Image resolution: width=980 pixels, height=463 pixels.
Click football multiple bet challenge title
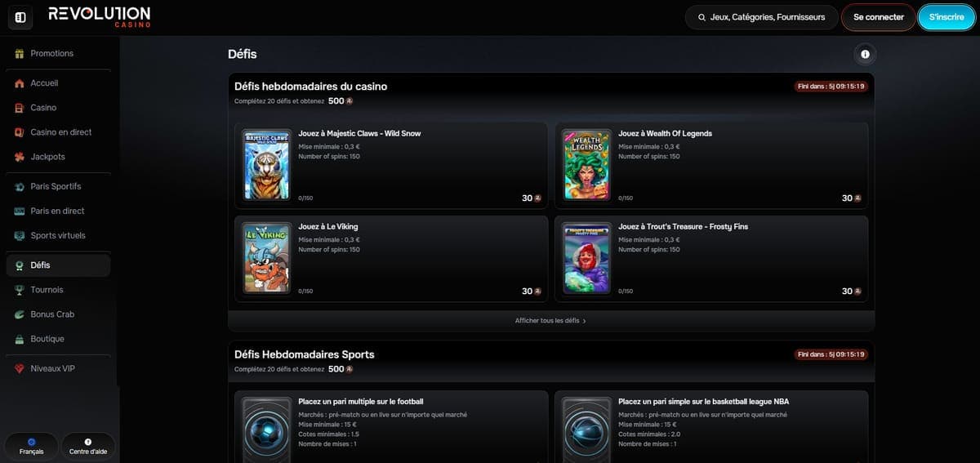361,402
